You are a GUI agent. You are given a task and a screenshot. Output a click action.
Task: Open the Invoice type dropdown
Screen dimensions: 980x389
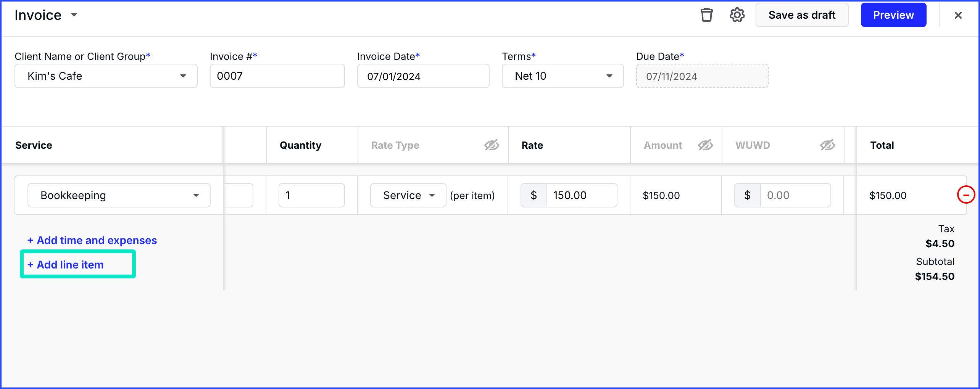(74, 15)
